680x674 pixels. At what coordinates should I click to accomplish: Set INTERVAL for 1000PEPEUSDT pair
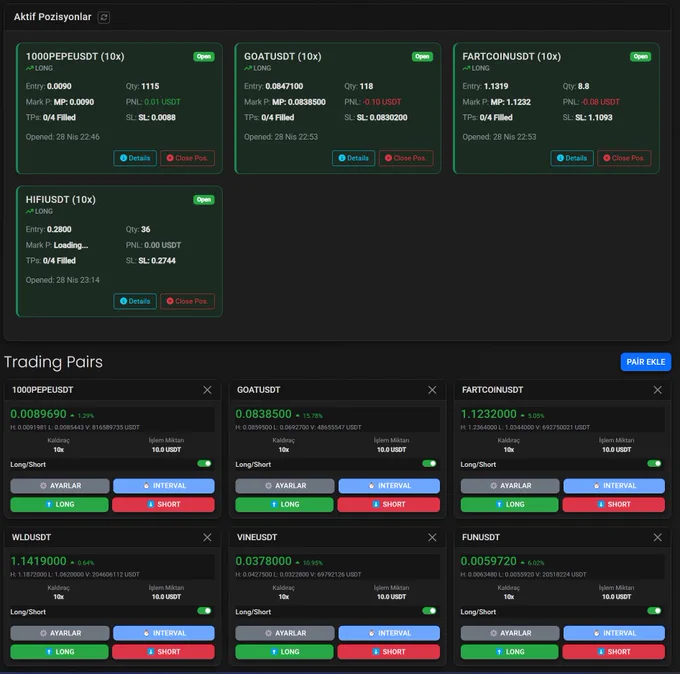click(164, 486)
